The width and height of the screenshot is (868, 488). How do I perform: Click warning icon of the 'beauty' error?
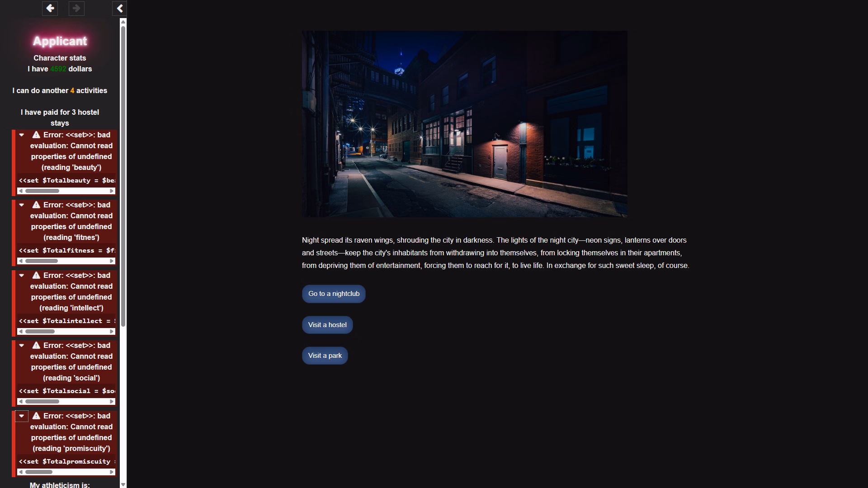coord(36,135)
